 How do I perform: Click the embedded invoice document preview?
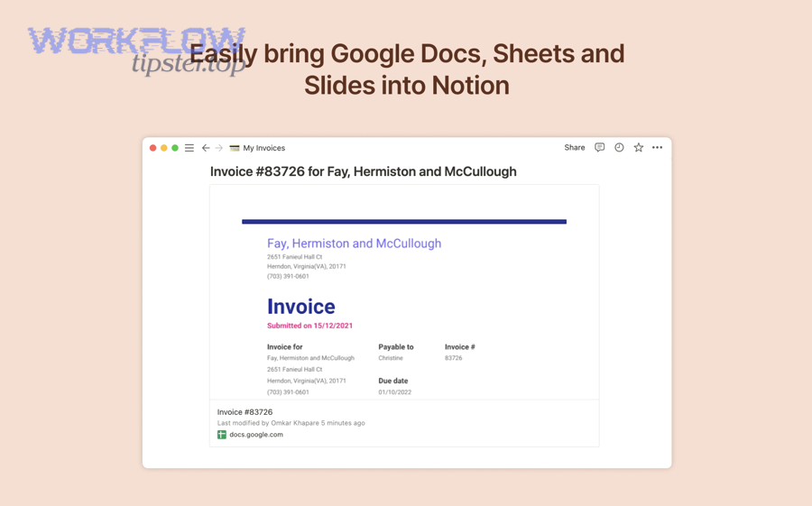point(404,292)
